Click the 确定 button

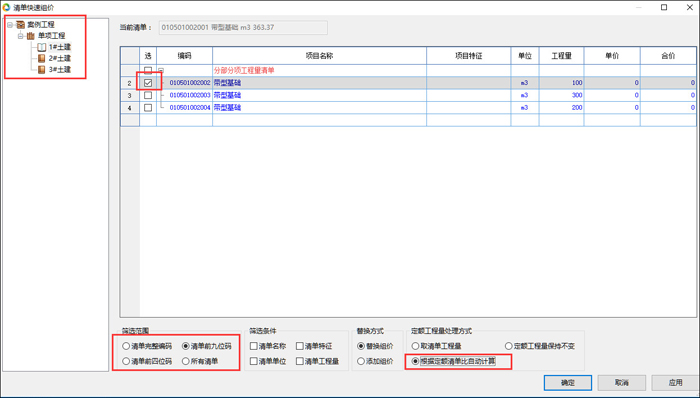coord(568,383)
